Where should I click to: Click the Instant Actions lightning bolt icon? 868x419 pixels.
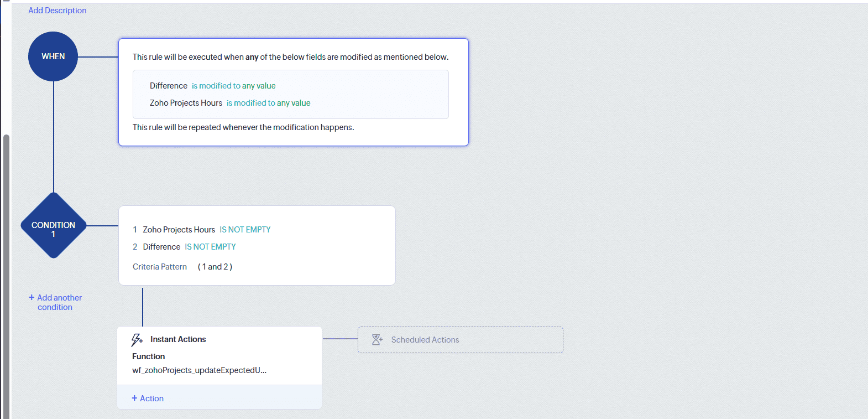point(137,339)
